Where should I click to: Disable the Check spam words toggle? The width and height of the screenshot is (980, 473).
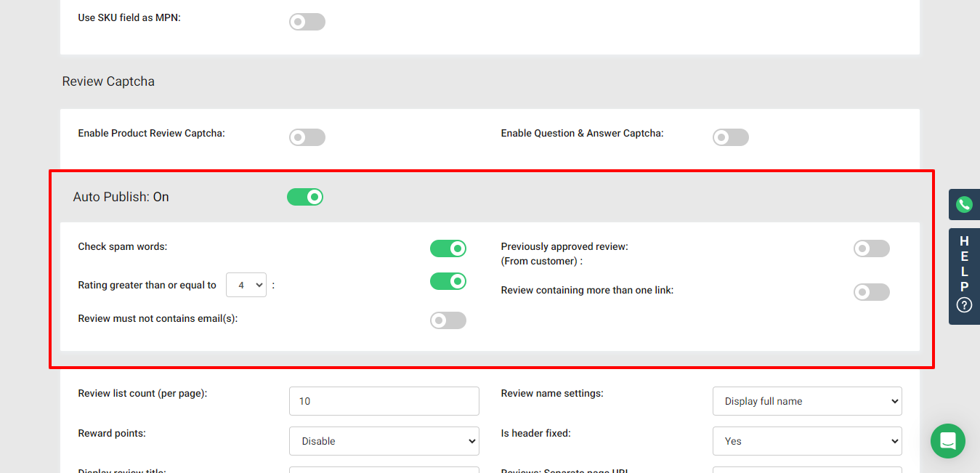tap(448, 248)
